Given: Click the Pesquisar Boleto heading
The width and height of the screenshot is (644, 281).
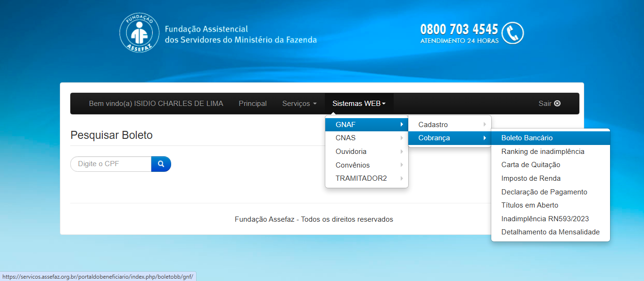Looking at the screenshot, I should pyautogui.click(x=112, y=135).
